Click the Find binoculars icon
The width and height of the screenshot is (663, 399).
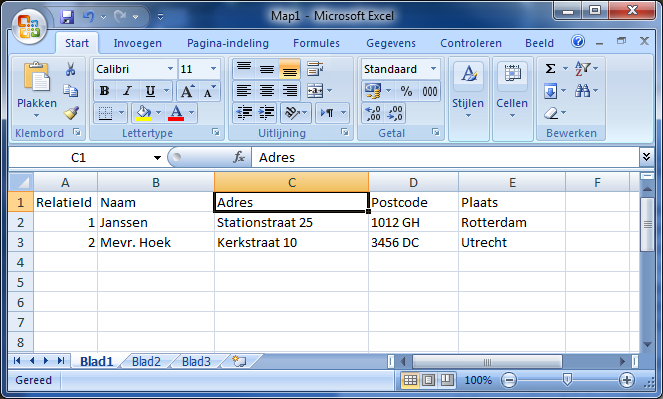pyautogui.click(x=582, y=90)
